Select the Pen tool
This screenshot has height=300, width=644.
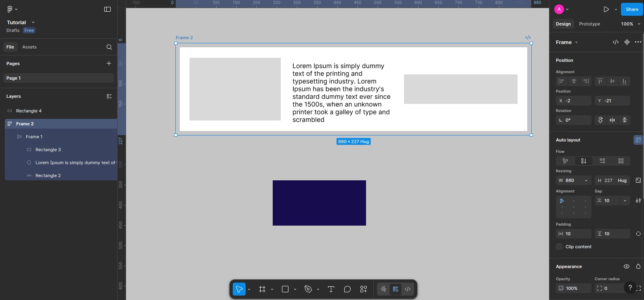308,289
